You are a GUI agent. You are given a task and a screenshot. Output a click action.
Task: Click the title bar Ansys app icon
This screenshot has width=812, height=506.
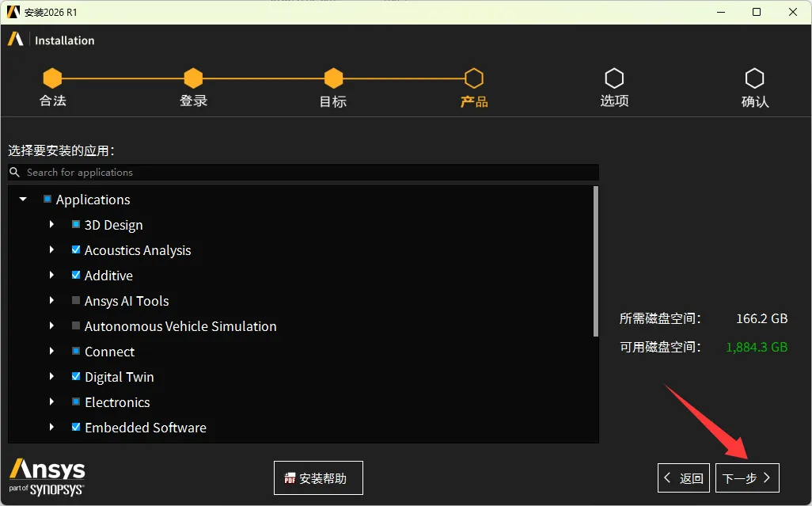tap(13, 11)
